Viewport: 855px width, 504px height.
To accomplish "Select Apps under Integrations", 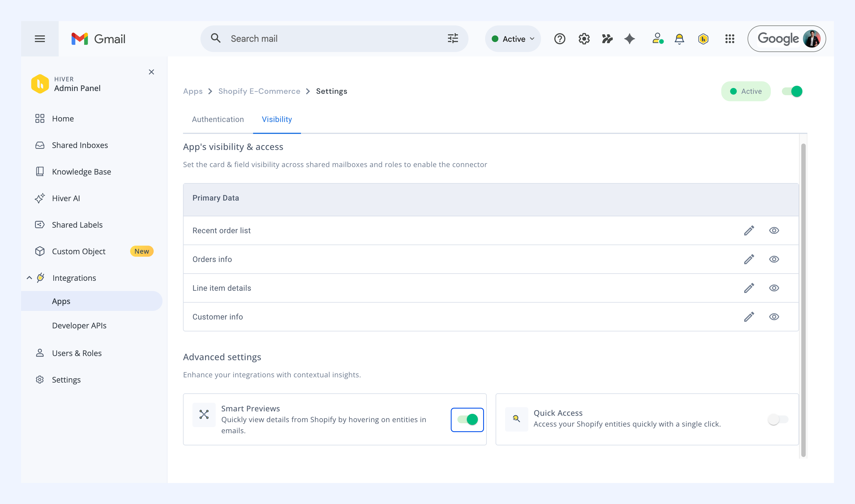I will [92, 301].
